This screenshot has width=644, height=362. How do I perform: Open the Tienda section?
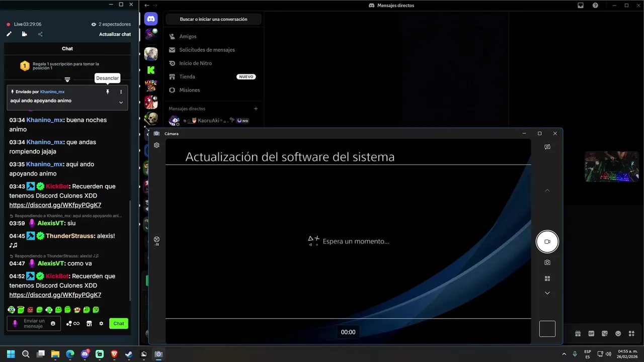coord(213,76)
